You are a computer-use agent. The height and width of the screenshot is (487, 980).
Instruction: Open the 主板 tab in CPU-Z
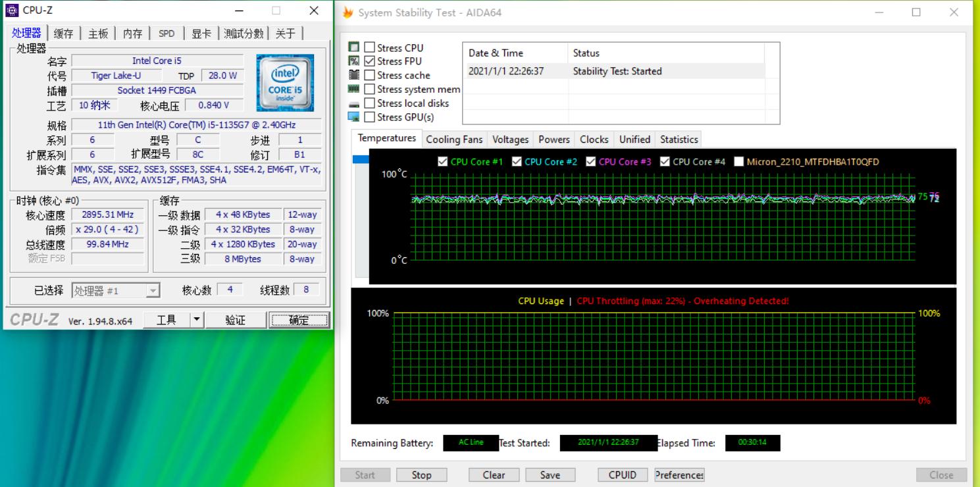pos(99,34)
